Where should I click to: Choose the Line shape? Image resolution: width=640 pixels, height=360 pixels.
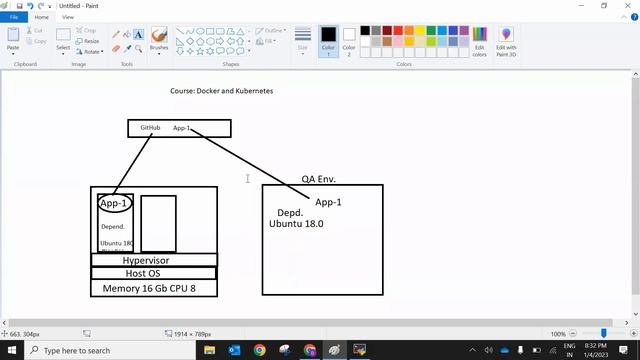(x=180, y=31)
